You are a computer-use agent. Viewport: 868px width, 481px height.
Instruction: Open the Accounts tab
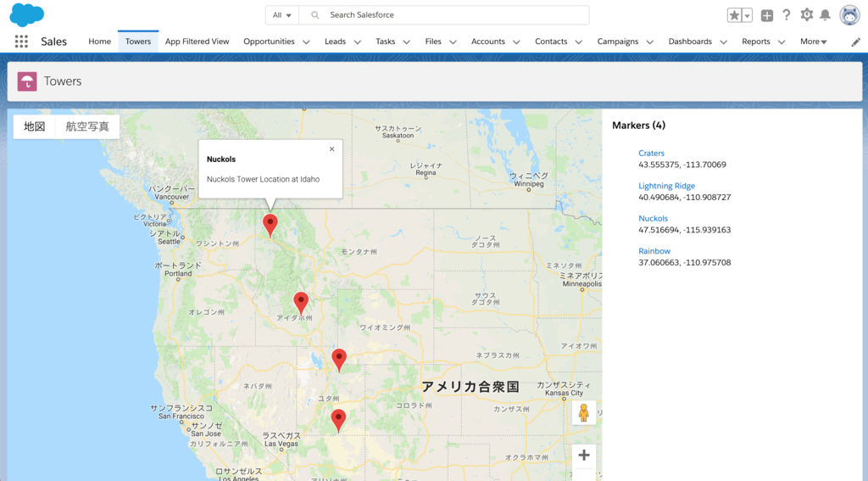487,42
